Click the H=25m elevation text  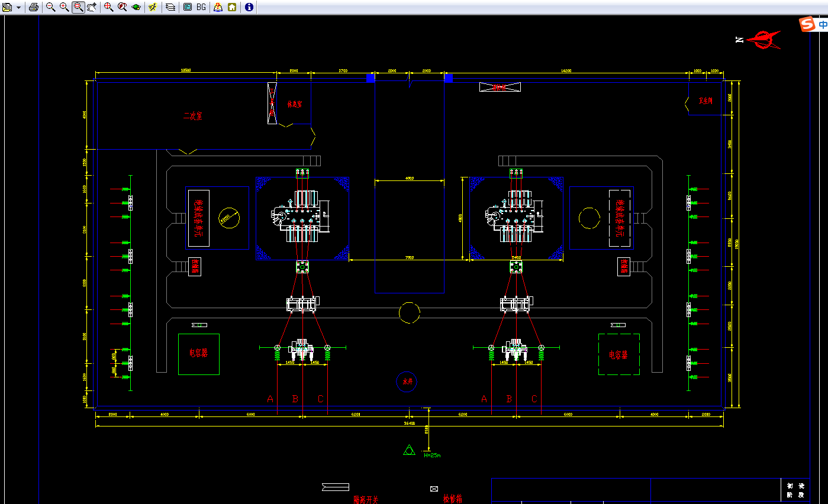pos(432,455)
